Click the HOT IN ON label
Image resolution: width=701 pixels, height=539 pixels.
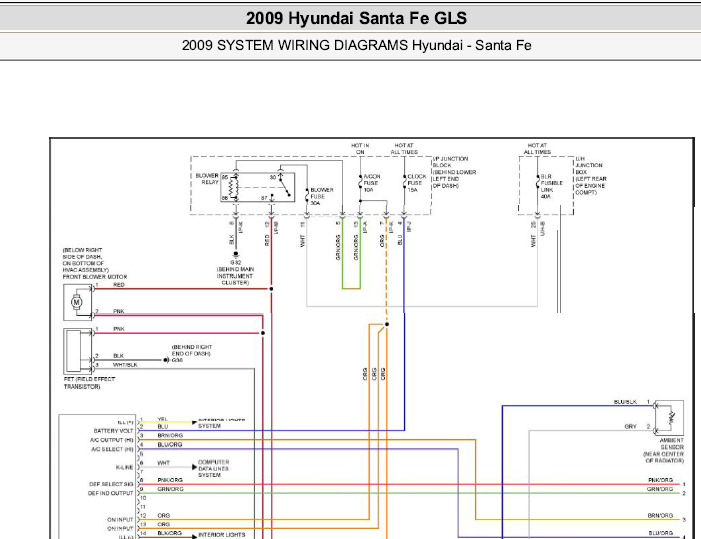tap(360, 149)
